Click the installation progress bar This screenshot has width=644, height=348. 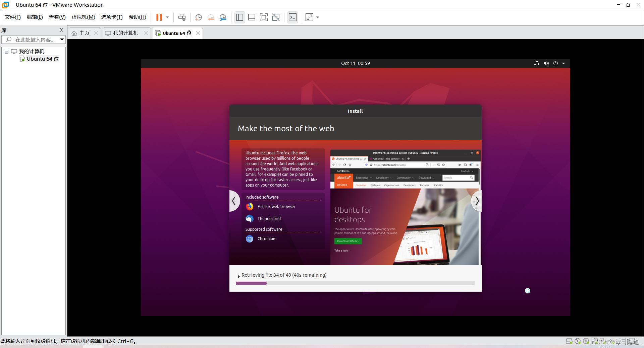(x=355, y=283)
